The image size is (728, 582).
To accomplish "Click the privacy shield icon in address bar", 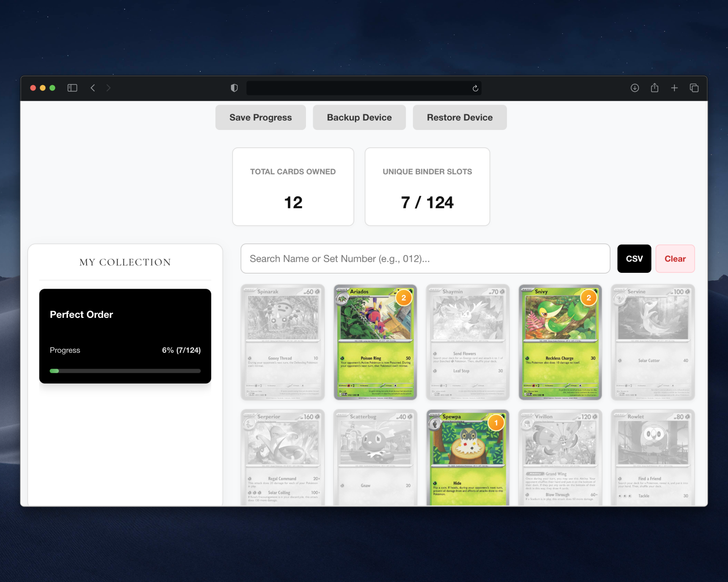I will (234, 88).
